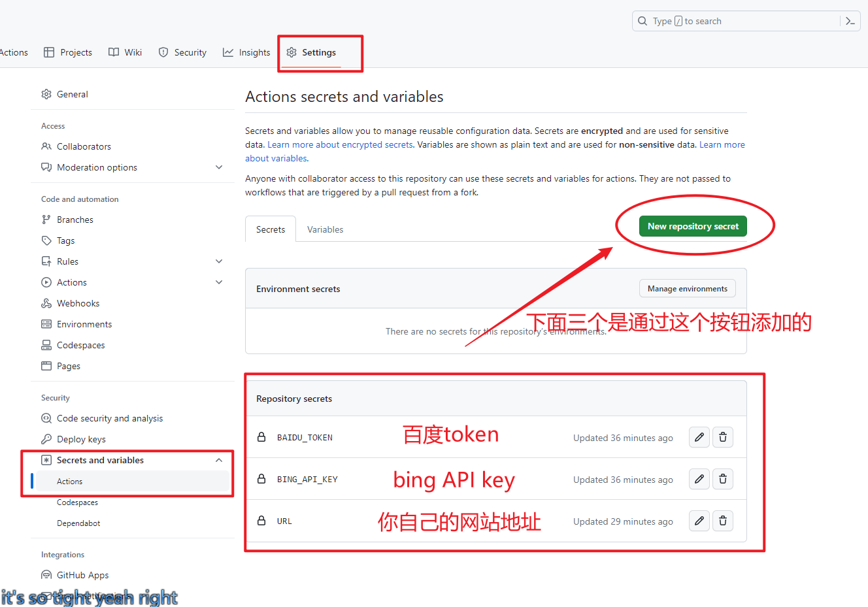
Task: Expand the Actions sidebar section chevron
Action: [x=219, y=282]
